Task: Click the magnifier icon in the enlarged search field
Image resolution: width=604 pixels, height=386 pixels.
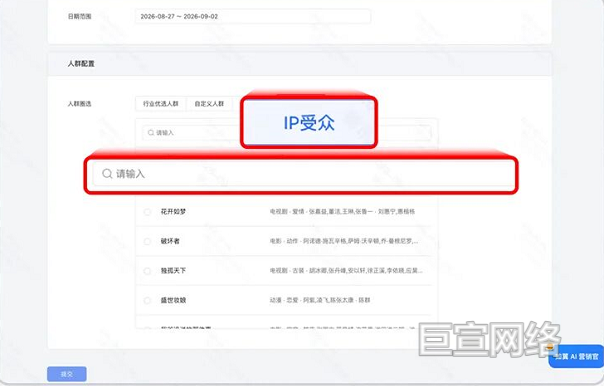Action: (x=107, y=174)
